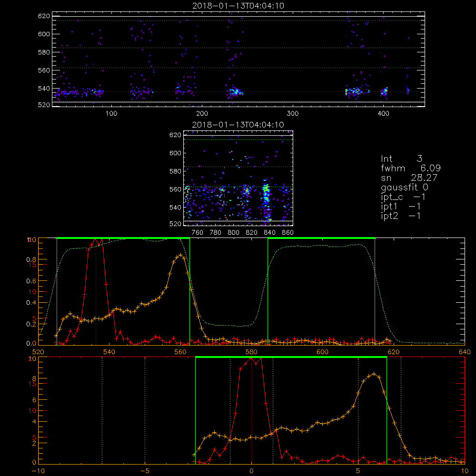Viewport: 476px width, 476px height.
Task: Click y-axis label 540 of top plot
Action: pos(44,89)
